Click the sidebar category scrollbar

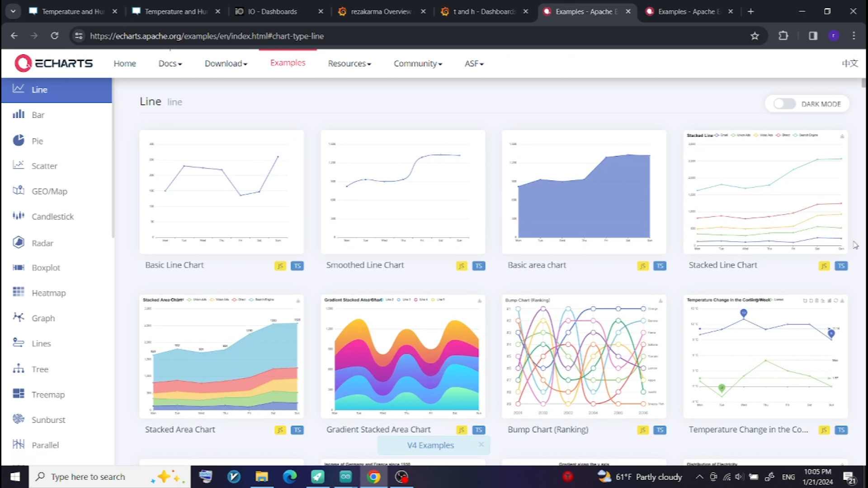click(x=113, y=158)
